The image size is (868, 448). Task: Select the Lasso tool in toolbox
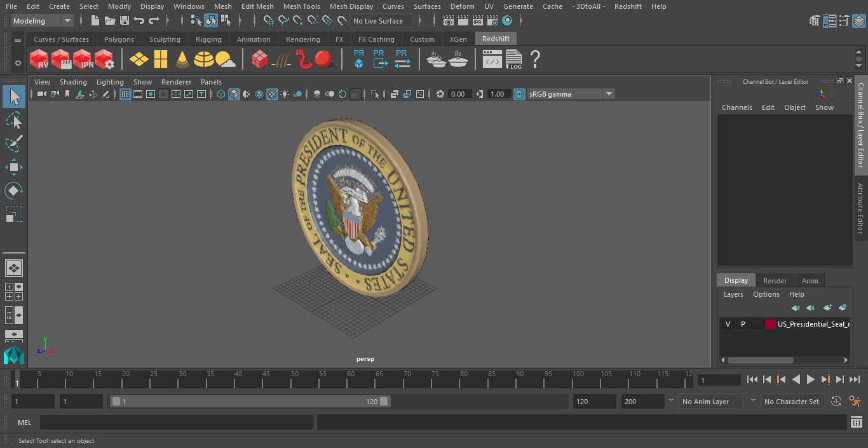pos(14,121)
